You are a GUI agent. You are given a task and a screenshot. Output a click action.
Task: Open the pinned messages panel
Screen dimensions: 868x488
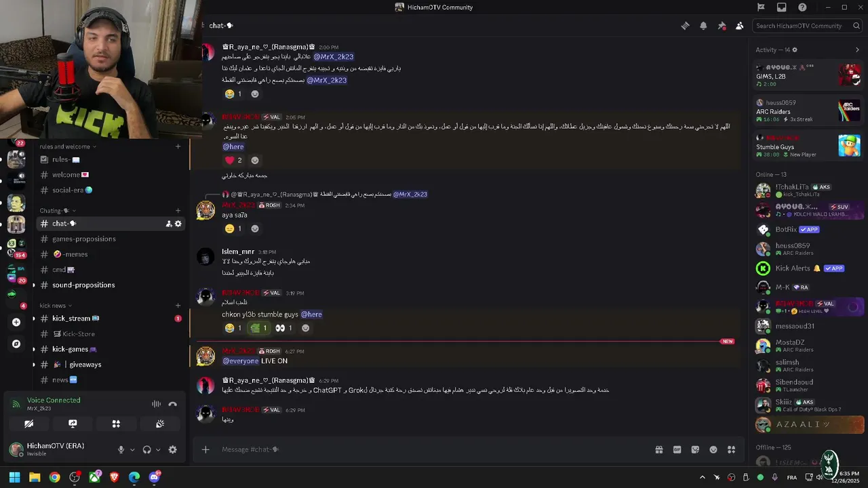click(x=722, y=26)
